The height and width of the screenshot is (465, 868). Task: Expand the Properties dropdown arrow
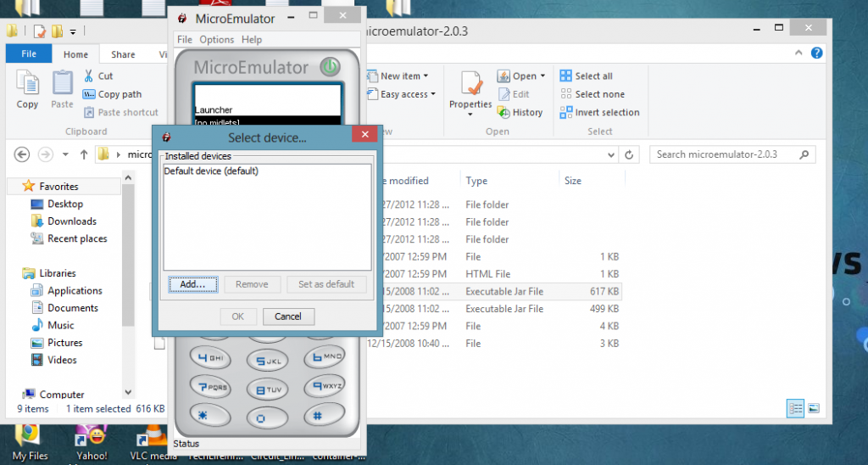click(x=470, y=115)
